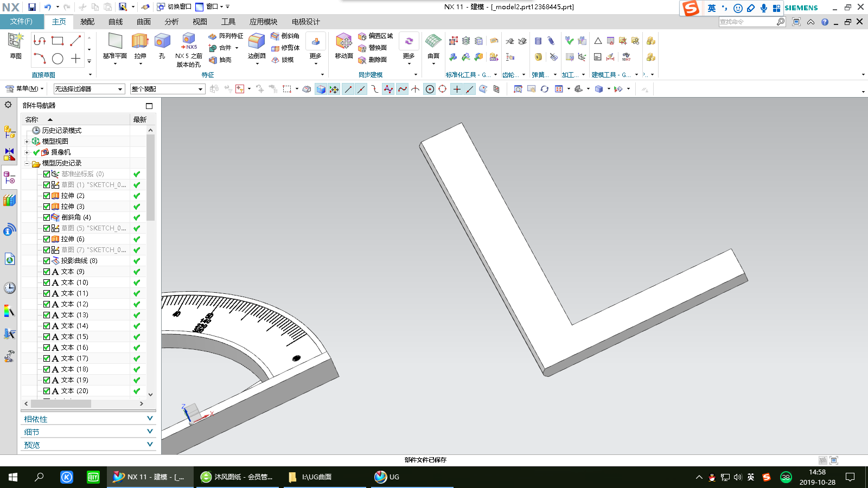Toggle the 倒斜角 (4) feature checkbox
This screenshot has width=868, height=488.
47,217
